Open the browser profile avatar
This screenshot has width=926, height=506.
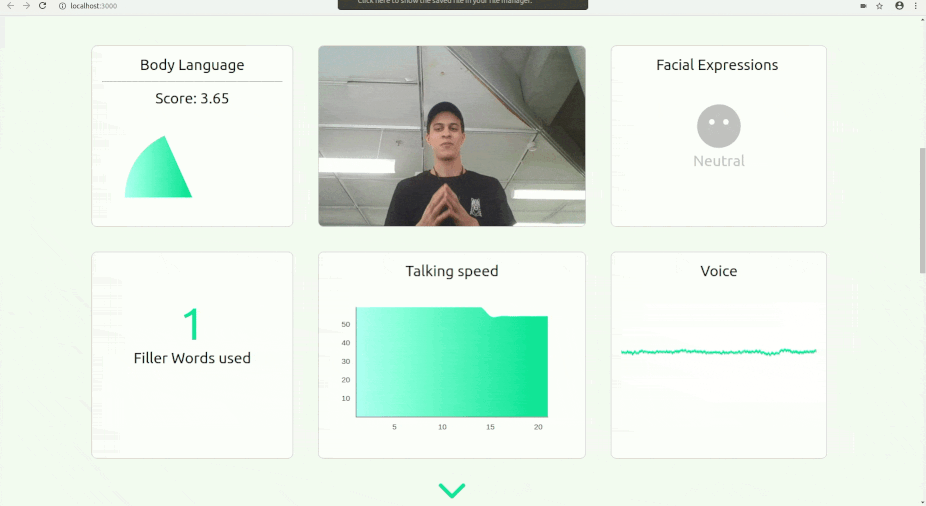point(899,5)
